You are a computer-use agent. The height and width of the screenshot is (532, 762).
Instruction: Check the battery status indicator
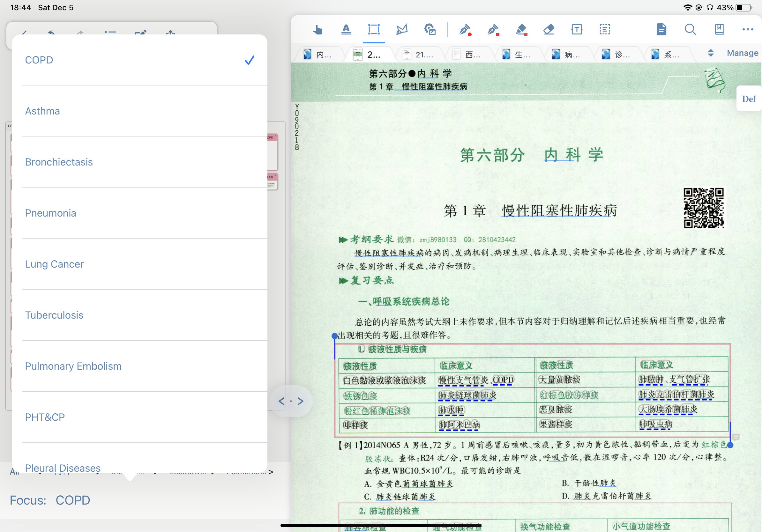point(744,7)
